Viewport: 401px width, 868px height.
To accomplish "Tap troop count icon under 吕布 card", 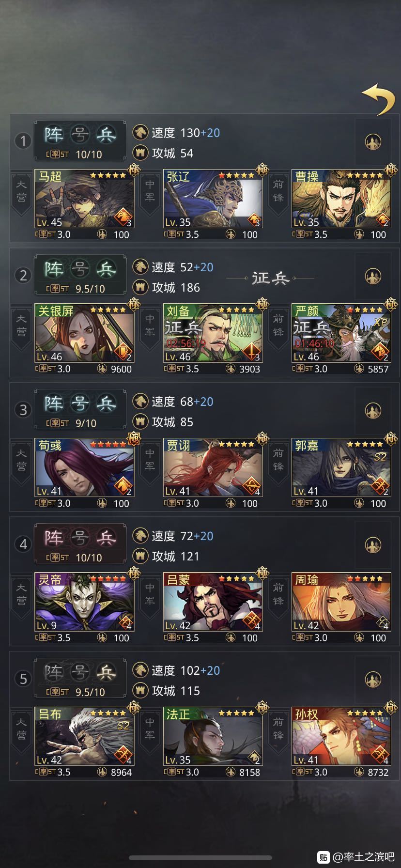I will (x=102, y=772).
